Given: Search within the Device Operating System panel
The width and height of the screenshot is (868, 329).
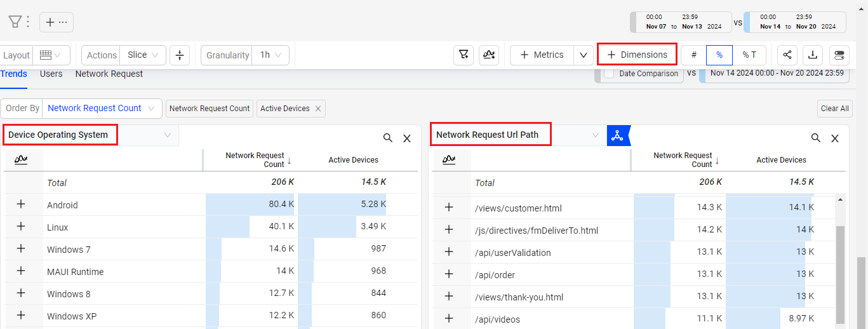Looking at the screenshot, I should 387,138.
